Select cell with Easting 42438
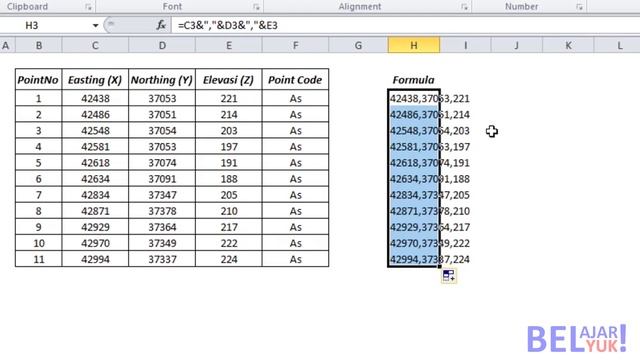 pos(95,98)
